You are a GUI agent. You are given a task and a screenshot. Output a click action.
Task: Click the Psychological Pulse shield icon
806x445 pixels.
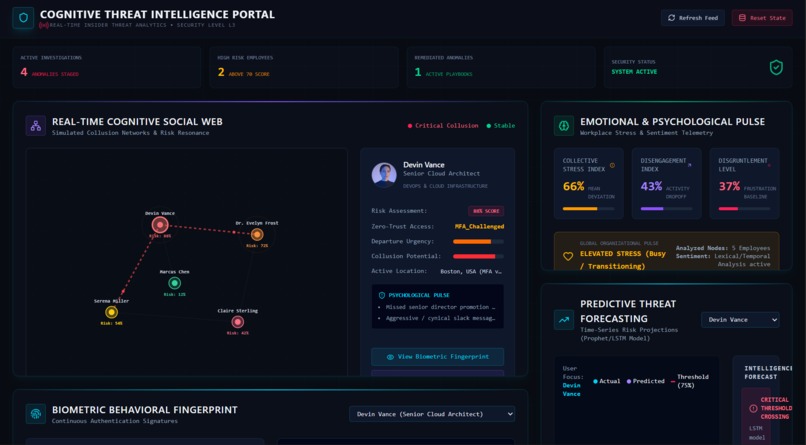tap(381, 295)
